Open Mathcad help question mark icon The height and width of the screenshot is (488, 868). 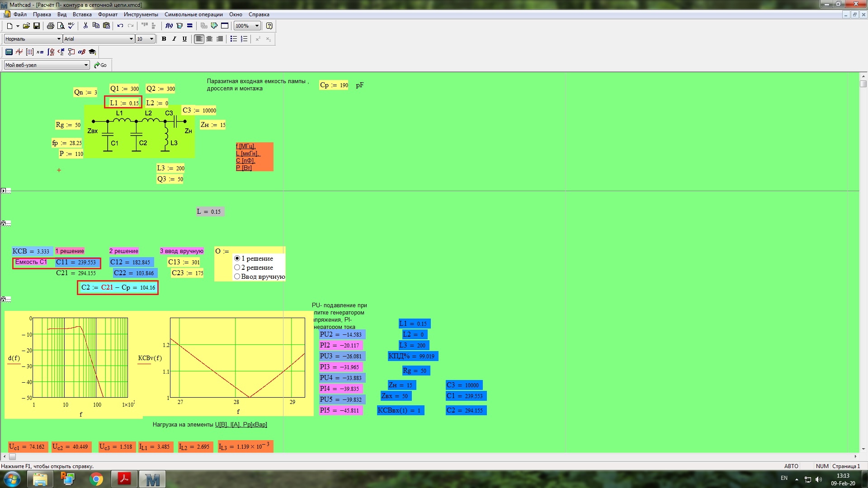(x=269, y=26)
